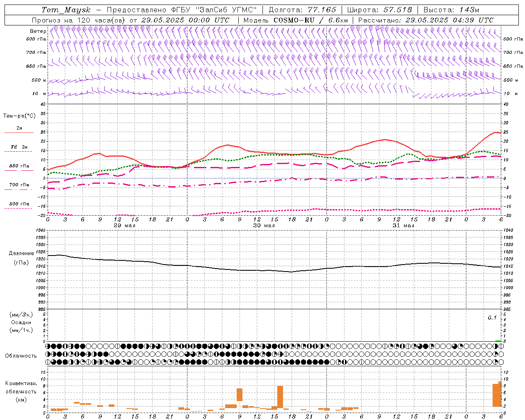Click the "(мм/1ч.)" precipitation unit label
Image resolution: width=525 pixels, height=420 pixels.
21,330
